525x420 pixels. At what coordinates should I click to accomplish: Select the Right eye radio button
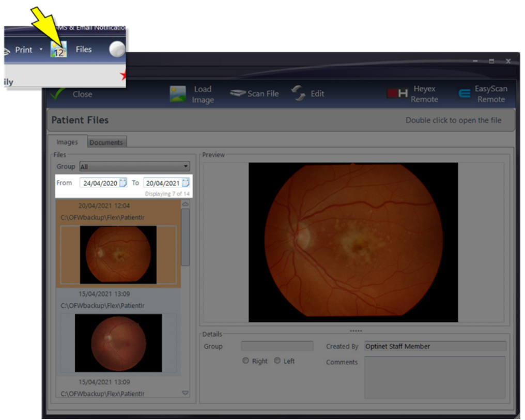pos(246,361)
